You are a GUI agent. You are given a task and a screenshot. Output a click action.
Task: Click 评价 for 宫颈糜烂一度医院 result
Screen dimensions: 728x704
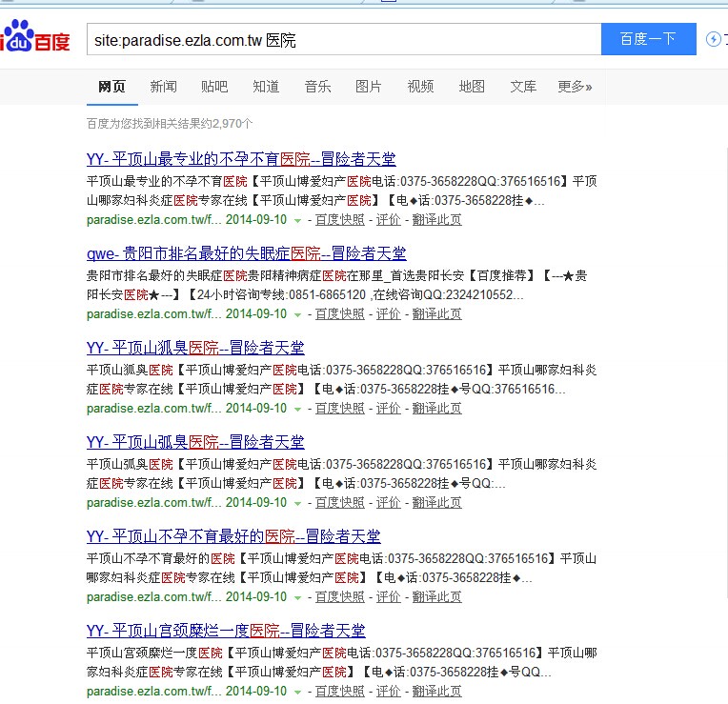point(388,691)
